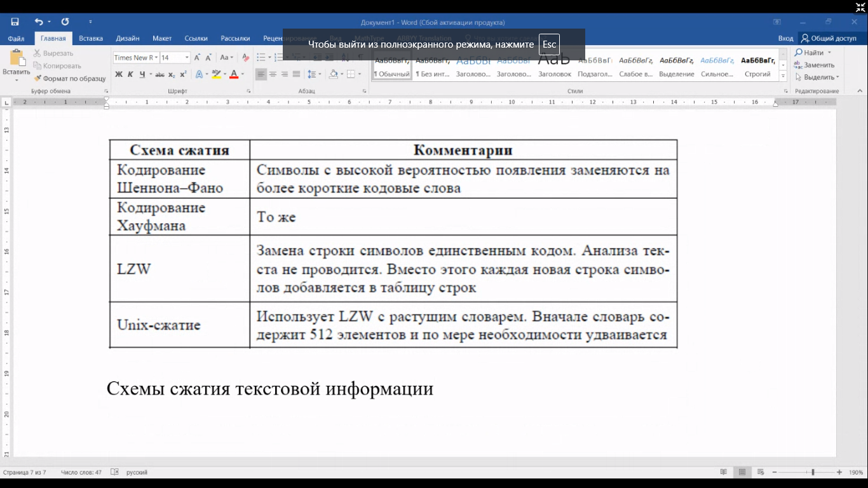Click Общий доступ share button
This screenshot has height=488, width=868.
[829, 39]
